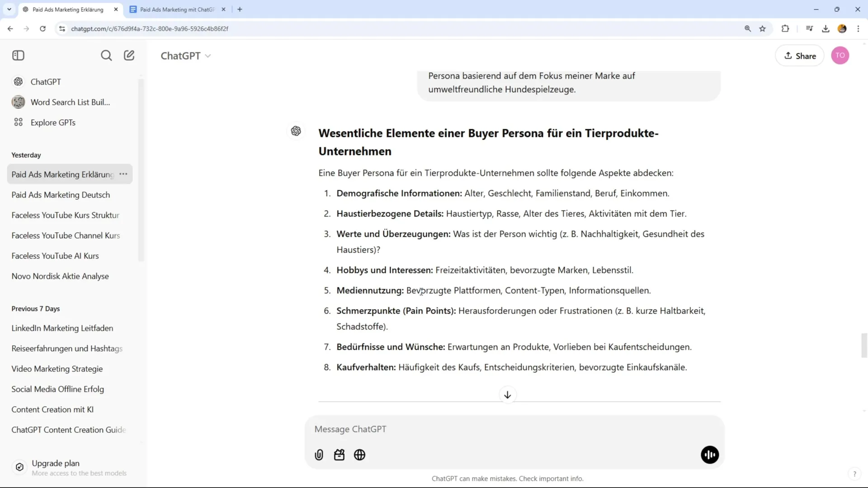Image resolution: width=868 pixels, height=488 pixels.
Task: Click the attach file paperclip icon
Action: click(x=319, y=455)
